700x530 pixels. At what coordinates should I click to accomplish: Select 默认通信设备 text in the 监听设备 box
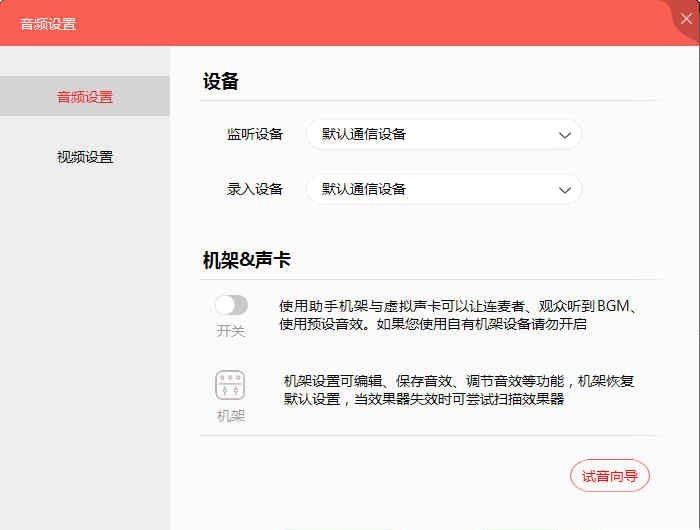364,134
